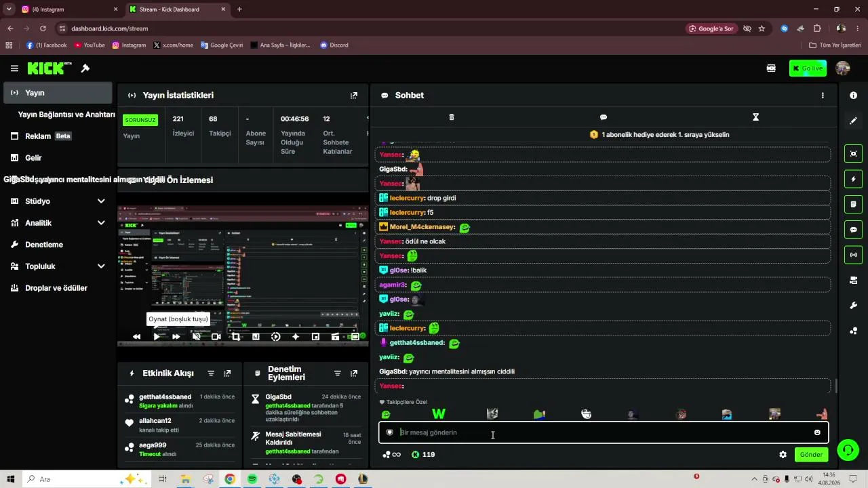Click the Bir mesaj gönderin input field
This screenshot has width=868, height=488.
(604, 432)
